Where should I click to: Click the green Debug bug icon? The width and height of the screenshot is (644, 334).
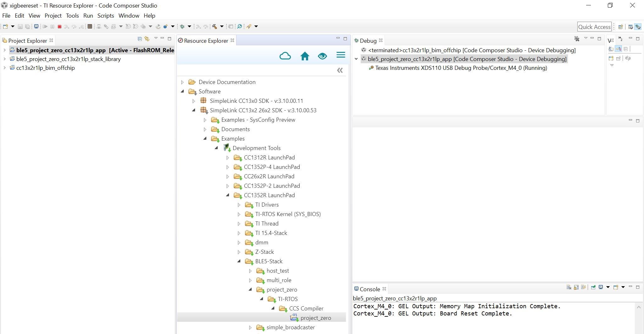pos(182,26)
